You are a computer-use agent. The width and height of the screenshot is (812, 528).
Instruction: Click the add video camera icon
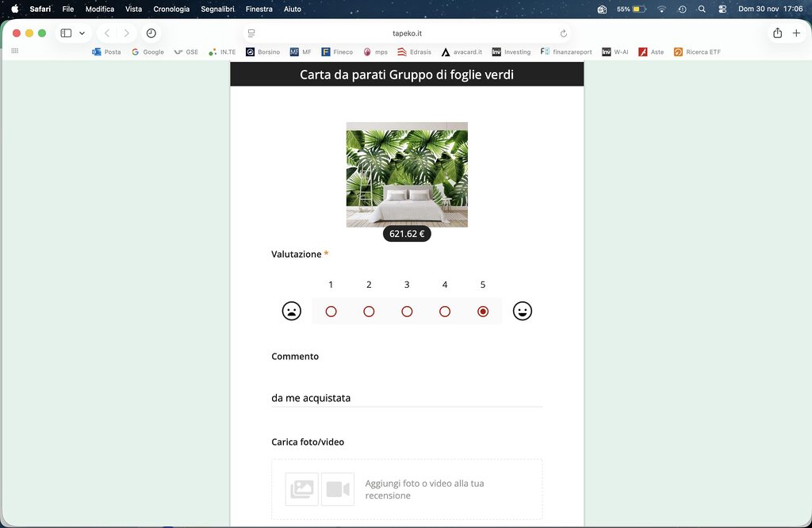point(338,489)
